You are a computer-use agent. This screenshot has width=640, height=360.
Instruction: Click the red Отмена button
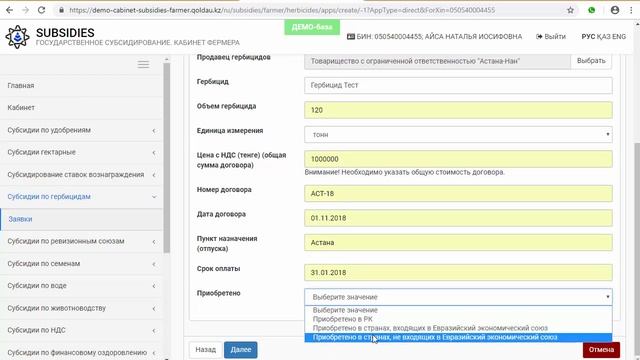[x=601, y=350]
